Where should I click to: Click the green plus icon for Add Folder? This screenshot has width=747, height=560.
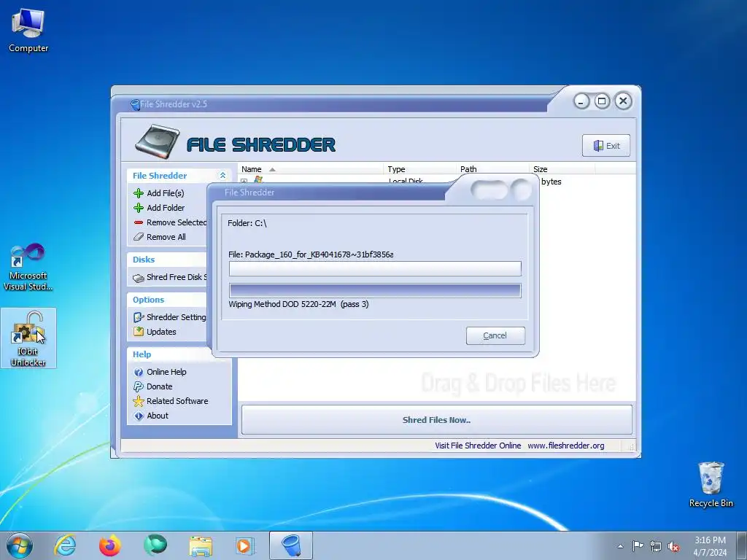coord(139,208)
